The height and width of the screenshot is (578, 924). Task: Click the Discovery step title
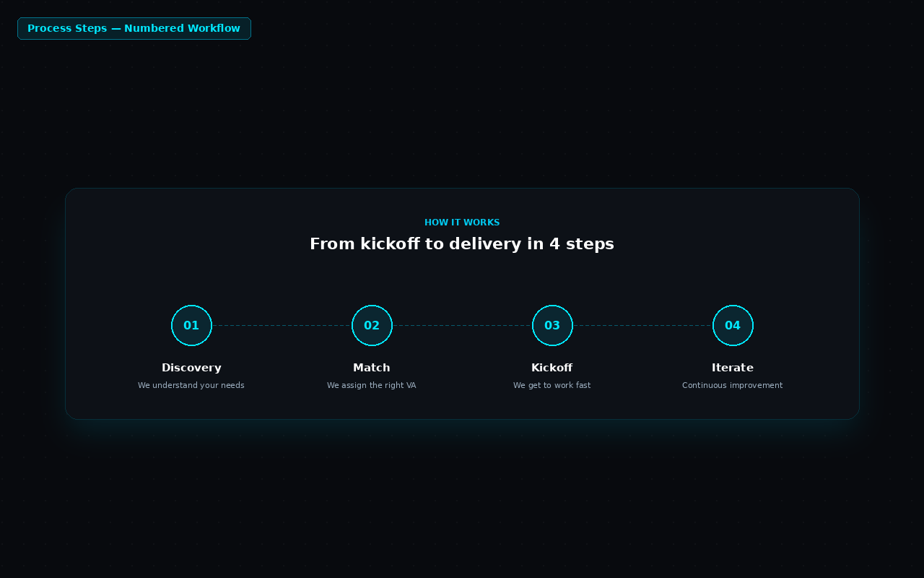(191, 368)
